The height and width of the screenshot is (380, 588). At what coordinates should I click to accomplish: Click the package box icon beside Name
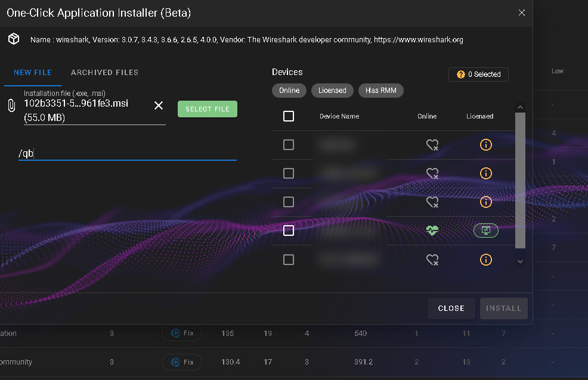point(13,39)
